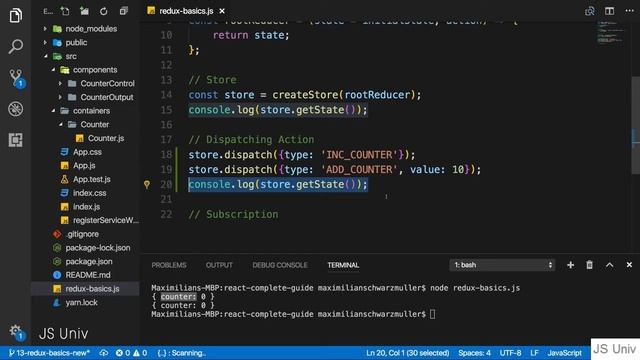Expand the public folder
Viewport: 640px width, 360px height.
[x=85, y=42]
